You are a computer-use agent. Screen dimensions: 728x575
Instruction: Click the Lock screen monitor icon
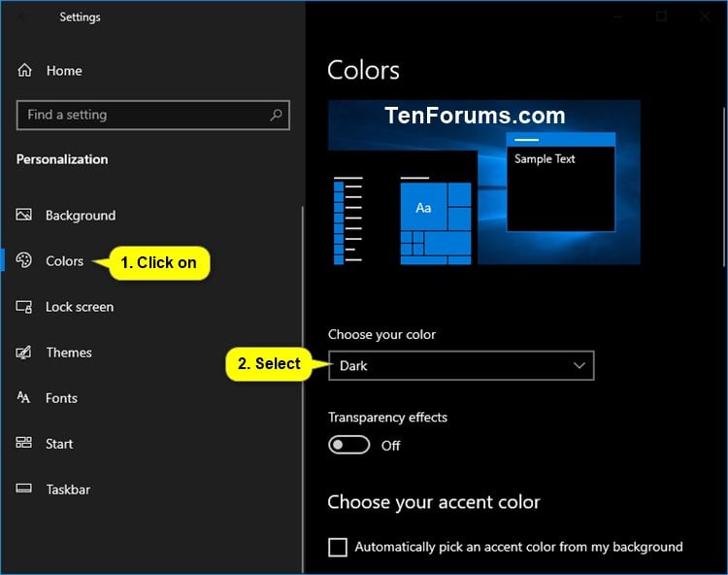point(23,307)
